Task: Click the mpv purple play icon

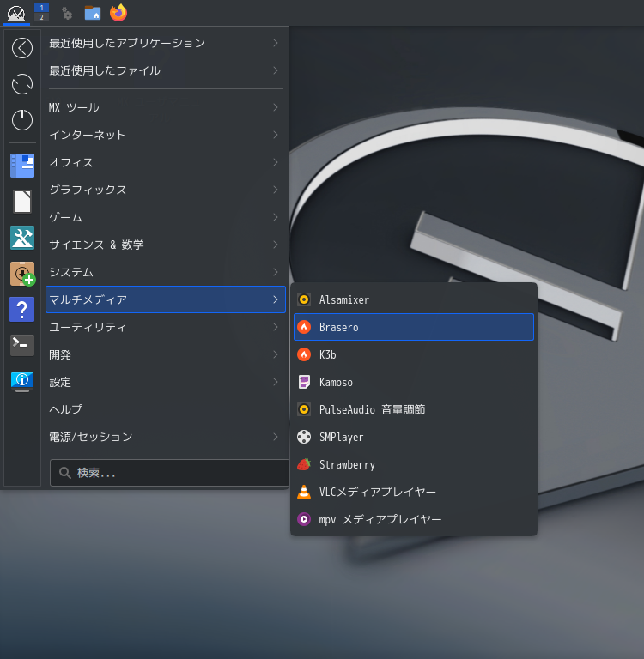Action: (304, 519)
